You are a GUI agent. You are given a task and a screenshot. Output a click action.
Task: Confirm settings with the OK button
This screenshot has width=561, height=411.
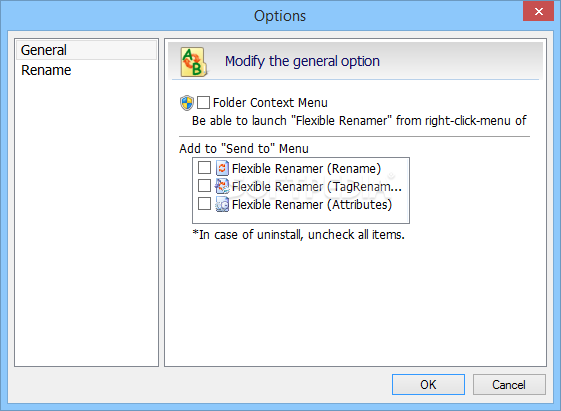click(428, 385)
